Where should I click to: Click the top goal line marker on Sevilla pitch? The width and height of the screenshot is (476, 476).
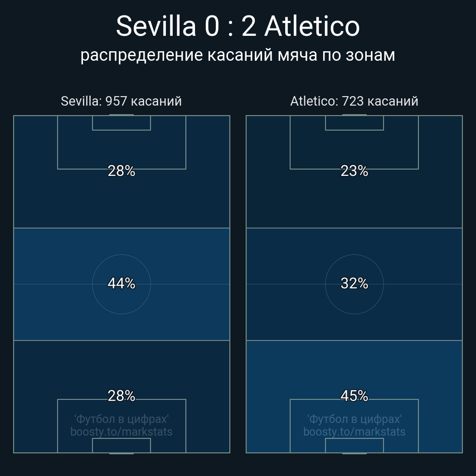[x=121, y=115]
